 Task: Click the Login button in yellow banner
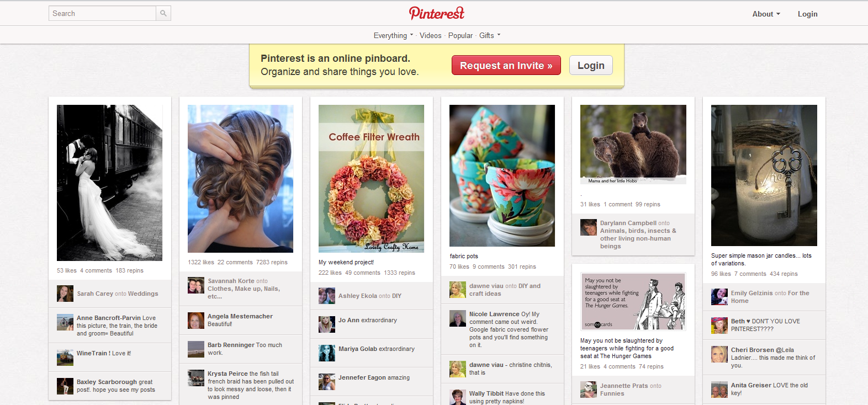pyautogui.click(x=591, y=65)
